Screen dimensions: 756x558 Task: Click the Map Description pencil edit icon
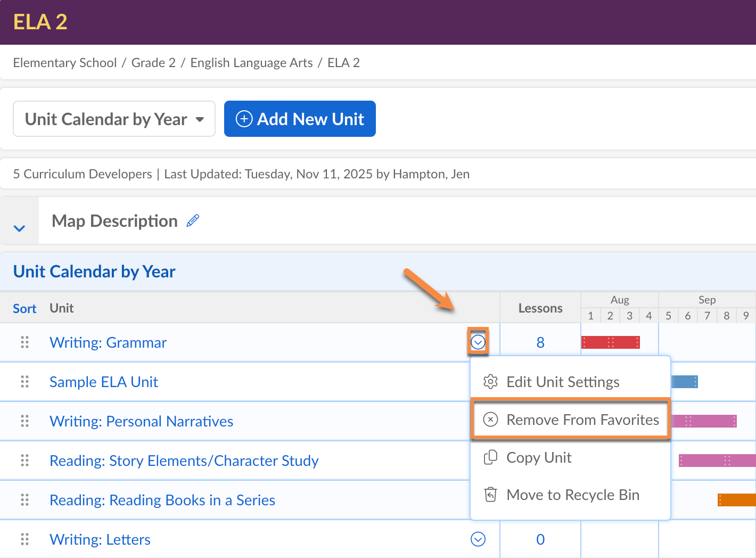[x=193, y=220]
